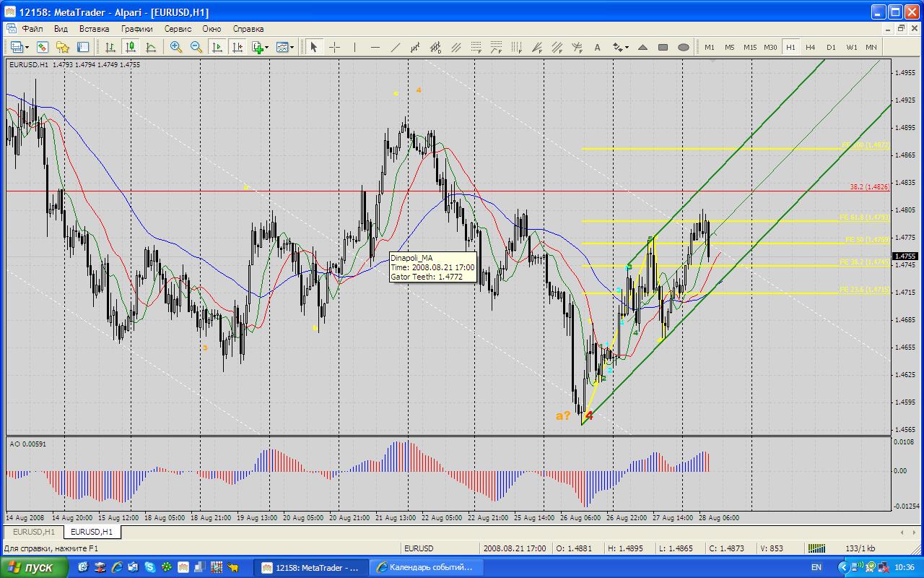
Task: Open the Navigator star icon
Action: coord(63,47)
